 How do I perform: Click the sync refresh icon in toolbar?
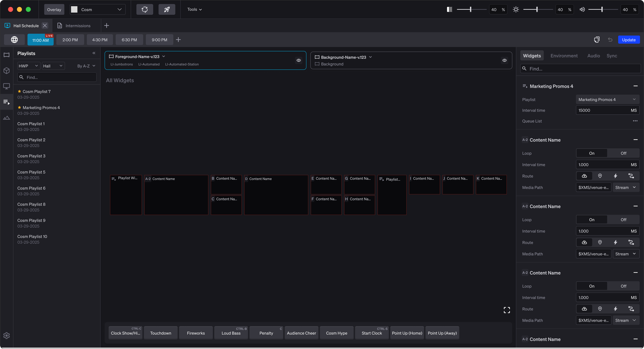(144, 10)
